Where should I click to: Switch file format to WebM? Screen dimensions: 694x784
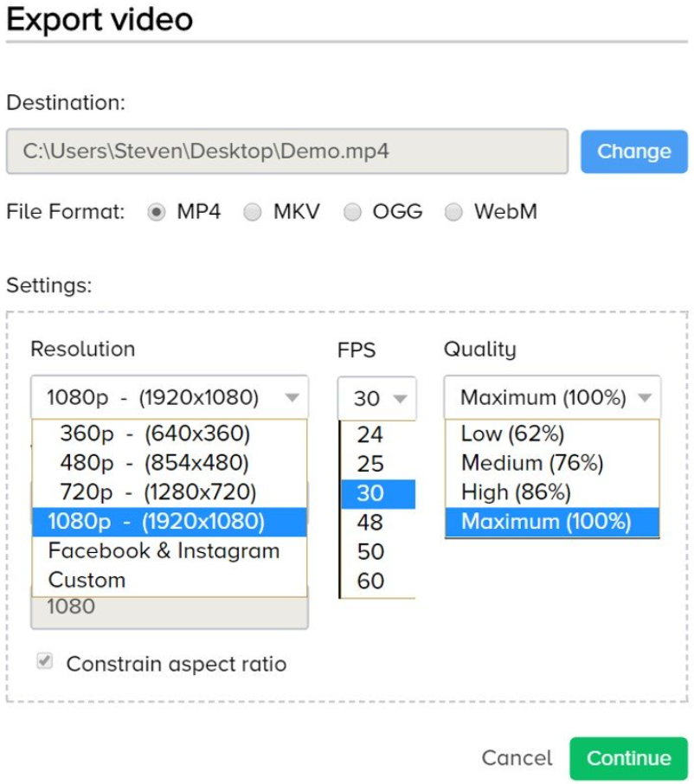click(453, 212)
